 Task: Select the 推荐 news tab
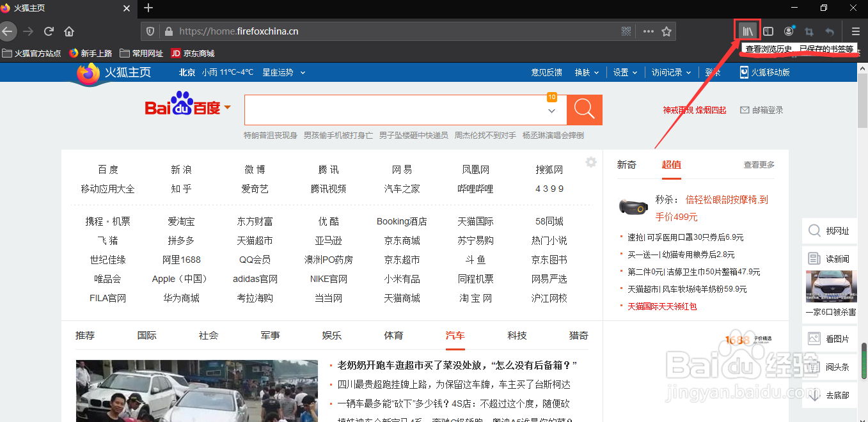point(84,335)
